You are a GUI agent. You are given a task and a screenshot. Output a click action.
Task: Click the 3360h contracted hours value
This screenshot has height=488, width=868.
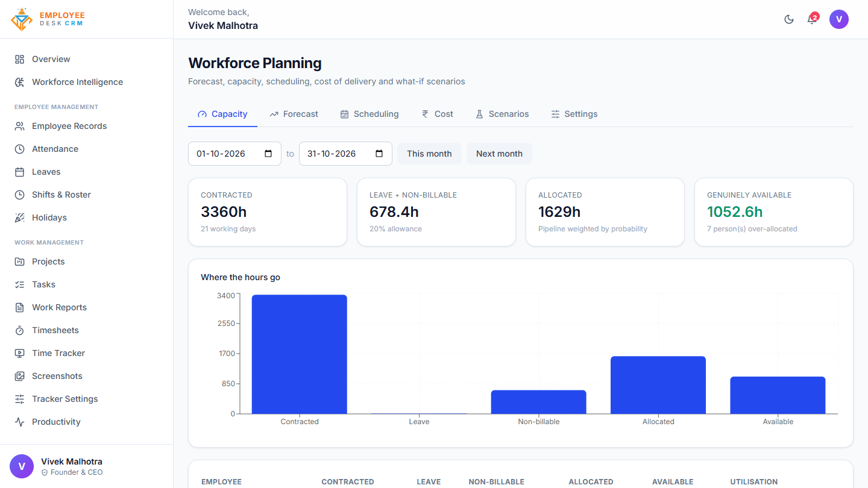coord(224,212)
